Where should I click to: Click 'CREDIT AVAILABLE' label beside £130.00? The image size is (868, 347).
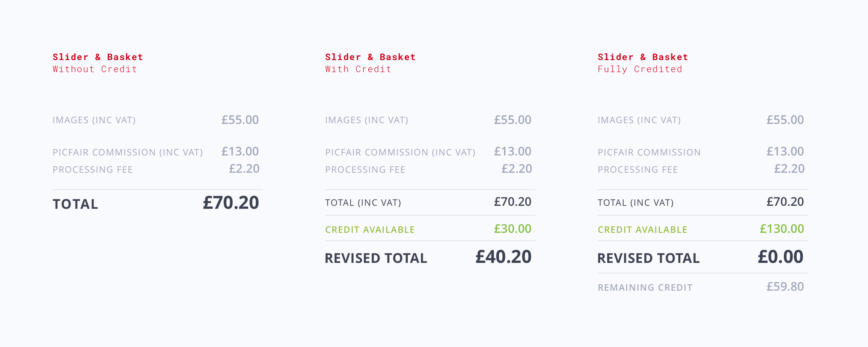642,230
